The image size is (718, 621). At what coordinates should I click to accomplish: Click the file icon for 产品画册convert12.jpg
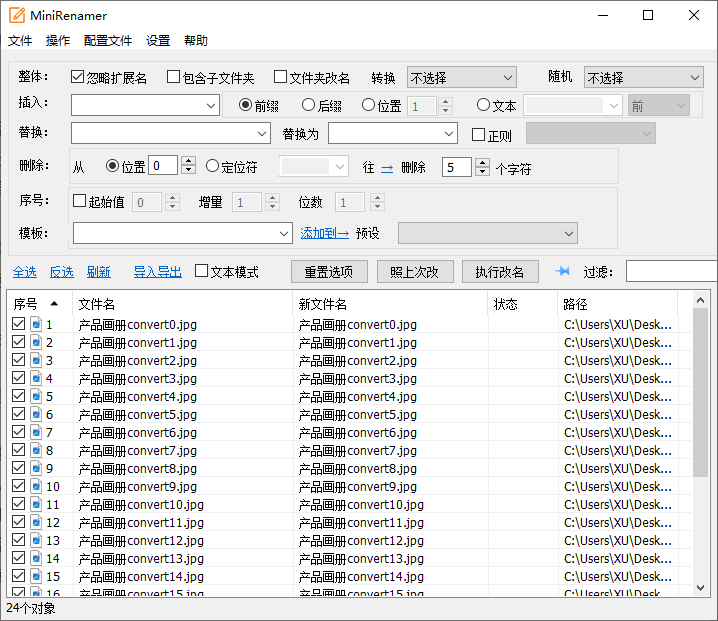(36, 540)
